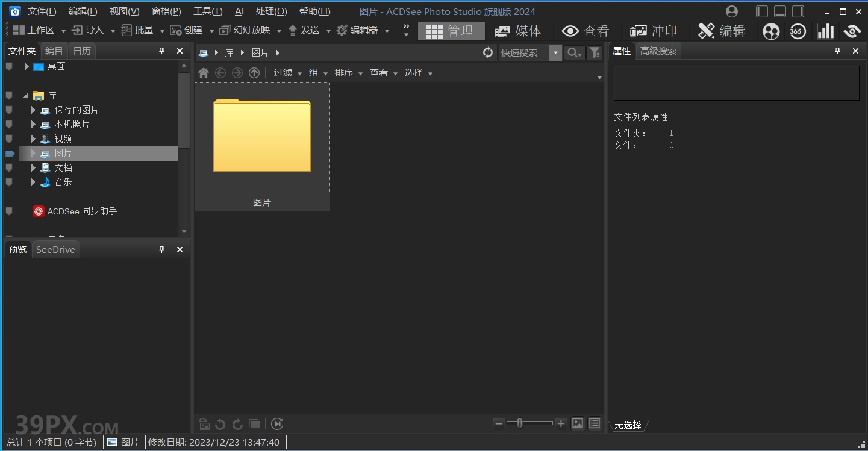Pin the 属性 properties panel
Image resolution: width=868 pixels, height=451 pixels.
(x=837, y=51)
